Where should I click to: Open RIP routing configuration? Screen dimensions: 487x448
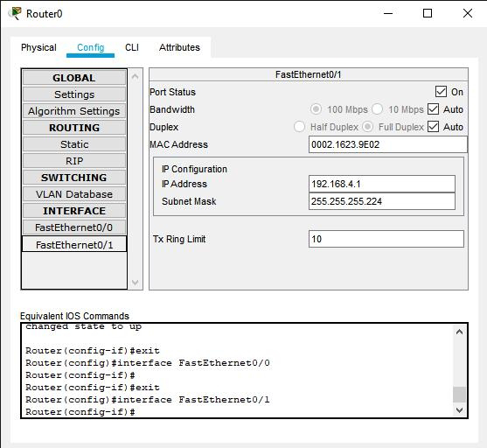(x=74, y=161)
